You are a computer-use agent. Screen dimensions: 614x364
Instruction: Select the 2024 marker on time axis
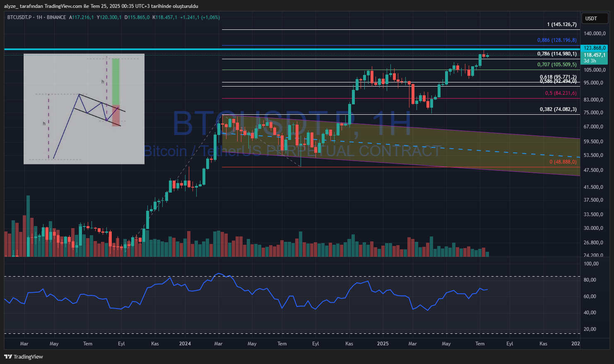point(185,344)
